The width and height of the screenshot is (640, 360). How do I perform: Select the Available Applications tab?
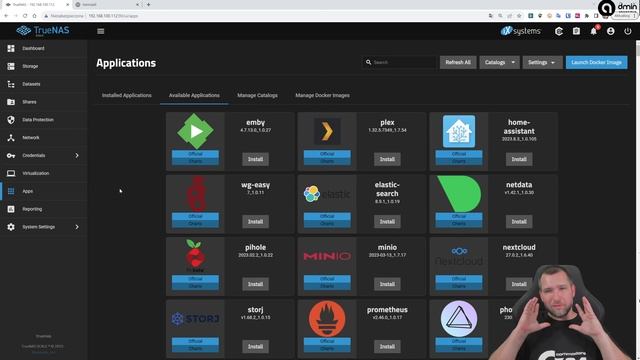pyautogui.click(x=194, y=96)
